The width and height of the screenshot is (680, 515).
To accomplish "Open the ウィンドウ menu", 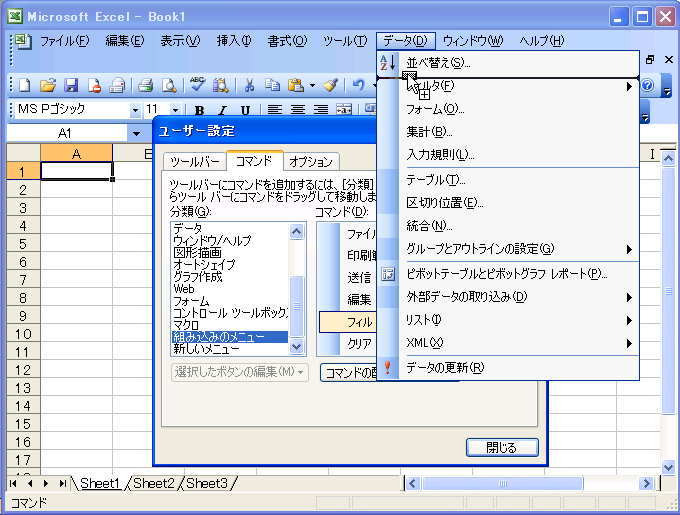I will tap(473, 41).
